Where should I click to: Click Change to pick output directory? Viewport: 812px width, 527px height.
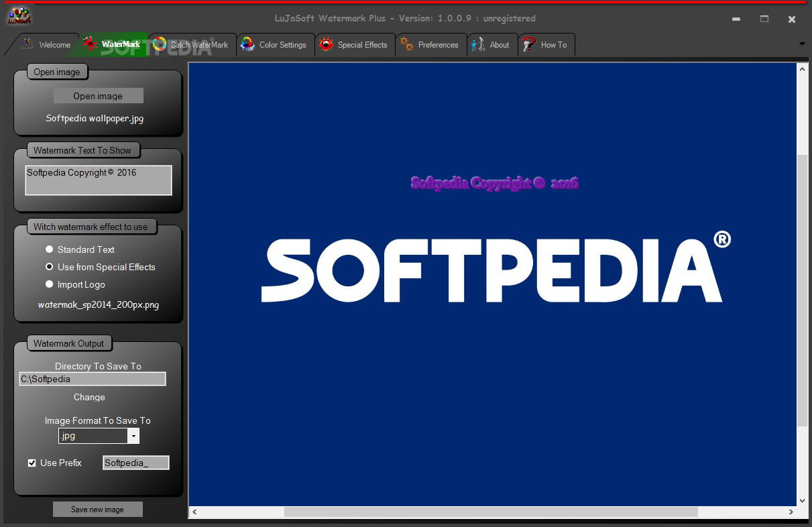coord(89,397)
